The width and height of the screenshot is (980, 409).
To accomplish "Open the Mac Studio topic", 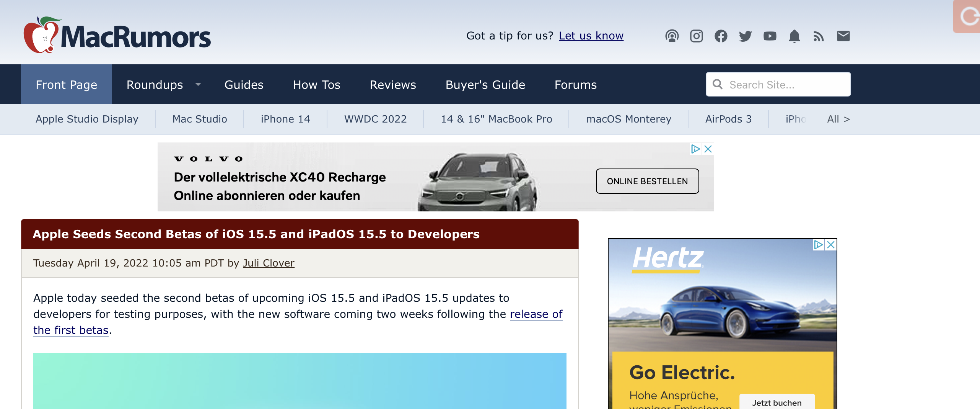I will pyautogui.click(x=200, y=119).
